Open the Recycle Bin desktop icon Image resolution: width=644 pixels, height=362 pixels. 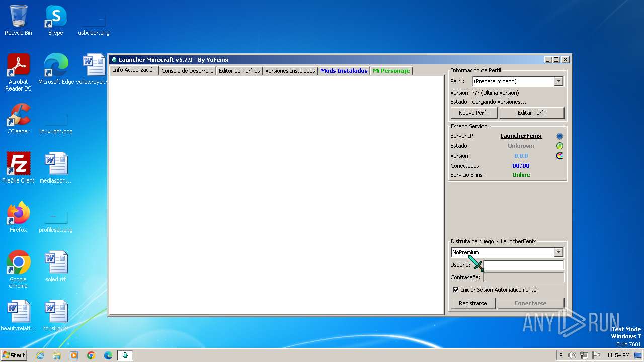pos(18,20)
